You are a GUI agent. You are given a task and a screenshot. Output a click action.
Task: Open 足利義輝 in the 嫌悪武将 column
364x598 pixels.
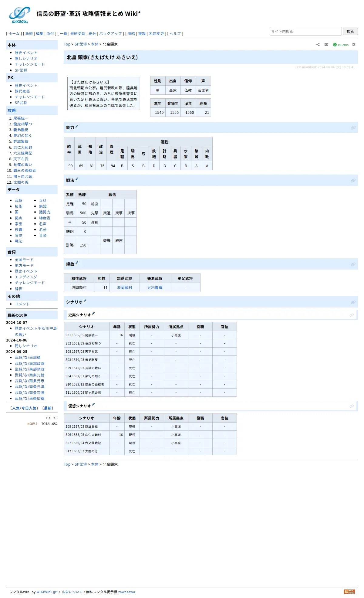click(x=155, y=288)
